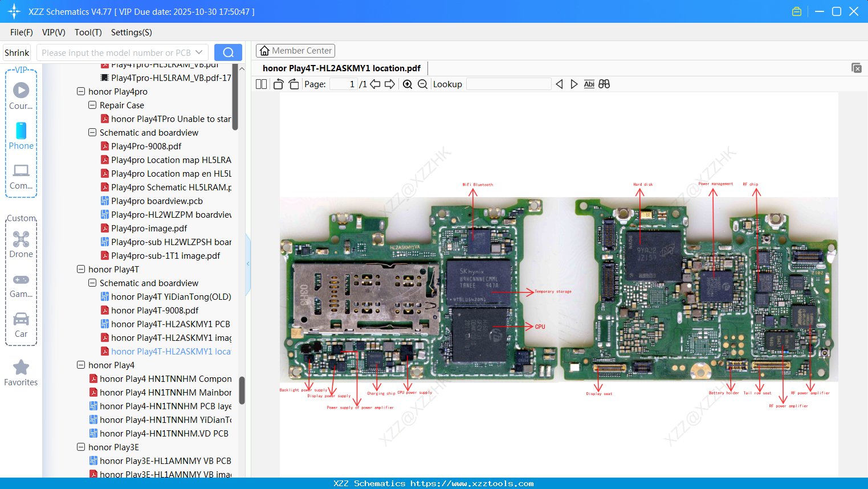The image size is (868, 489).
Task: Open honor Play4T-9008.pdf
Action: click(149, 310)
